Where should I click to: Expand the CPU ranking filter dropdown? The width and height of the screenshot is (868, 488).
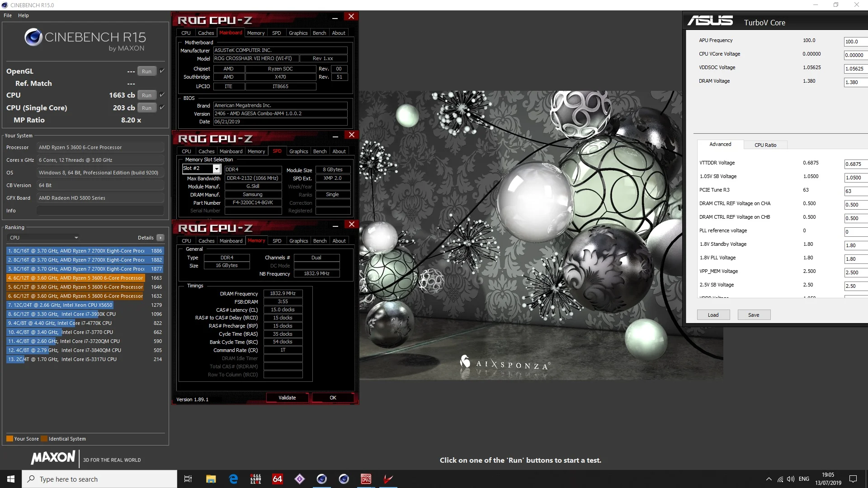pyautogui.click(x=43, y=238)
